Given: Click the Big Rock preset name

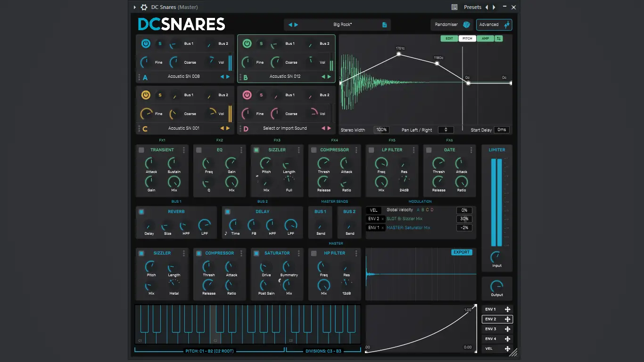Looking at the screenshot, I should 343,25.
